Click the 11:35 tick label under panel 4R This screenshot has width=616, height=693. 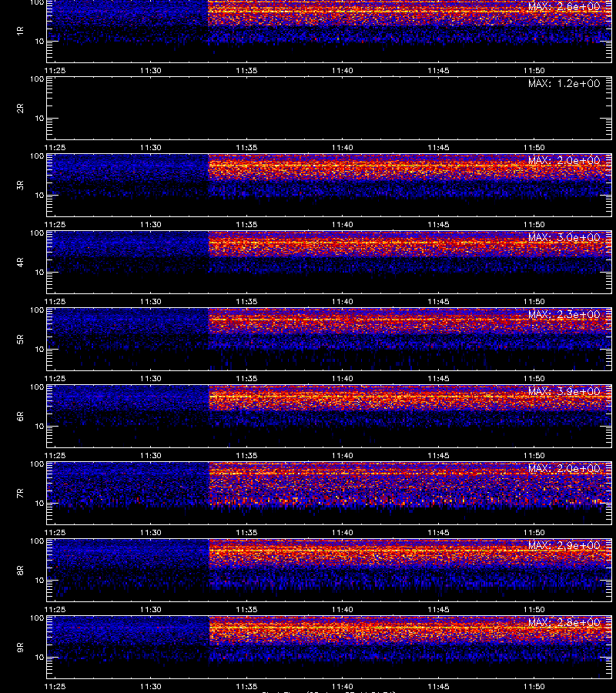coord(246,301)
